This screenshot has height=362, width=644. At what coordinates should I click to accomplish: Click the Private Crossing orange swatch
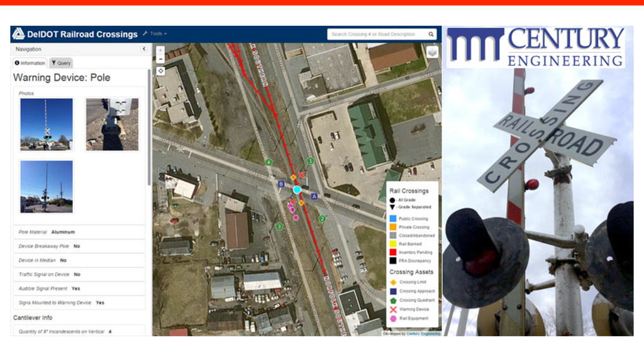click(393, 227)
